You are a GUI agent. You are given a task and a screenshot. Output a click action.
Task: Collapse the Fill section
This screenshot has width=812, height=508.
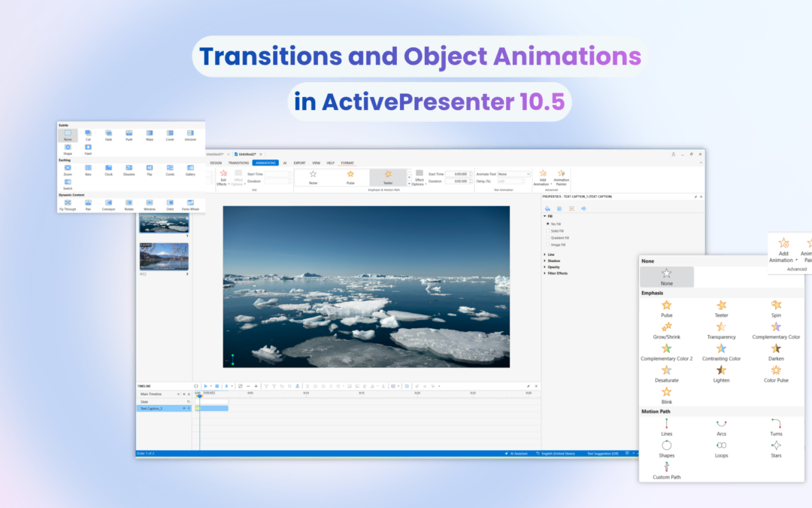click(545, 216)
